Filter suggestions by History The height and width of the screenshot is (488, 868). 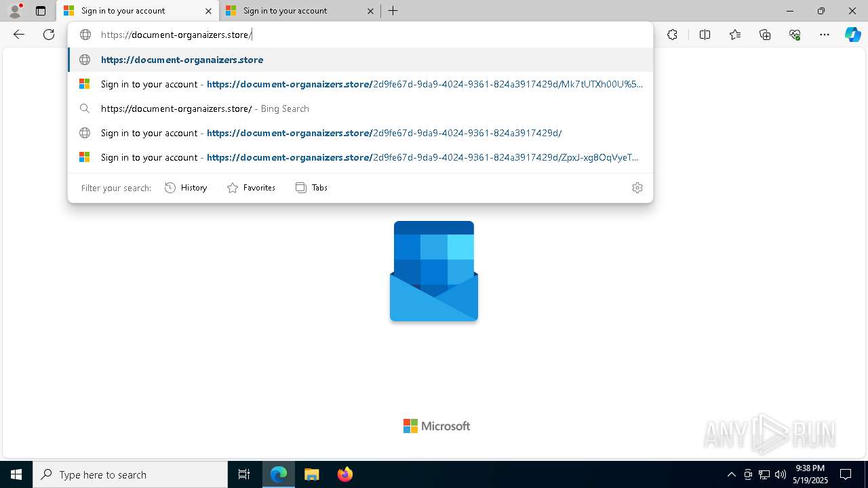(x=186, y=188)
